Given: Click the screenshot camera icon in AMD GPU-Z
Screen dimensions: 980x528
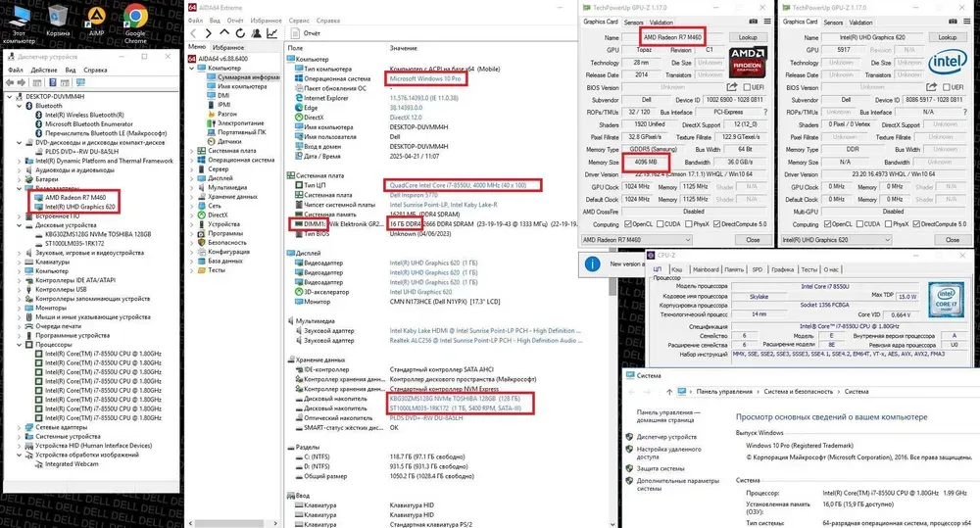Looking at the screenshot, I should tap(753, 22).
